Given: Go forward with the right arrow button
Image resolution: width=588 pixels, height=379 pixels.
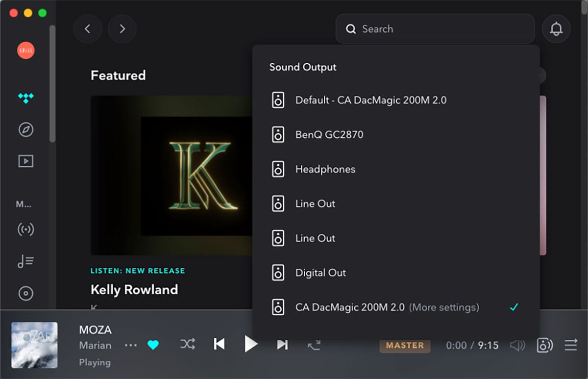Looking at the screenshot, I should (x=122, y=29).
